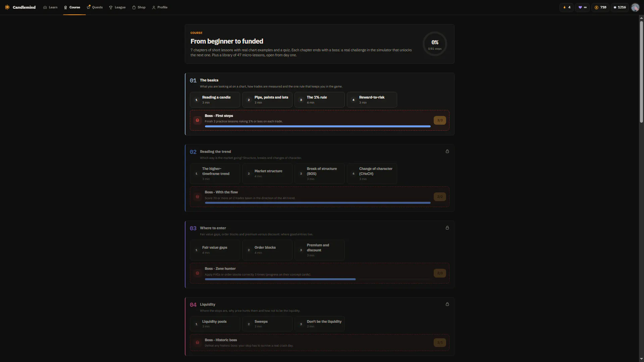Open The higher-timeframe trend lesson

tap(215, 174)
